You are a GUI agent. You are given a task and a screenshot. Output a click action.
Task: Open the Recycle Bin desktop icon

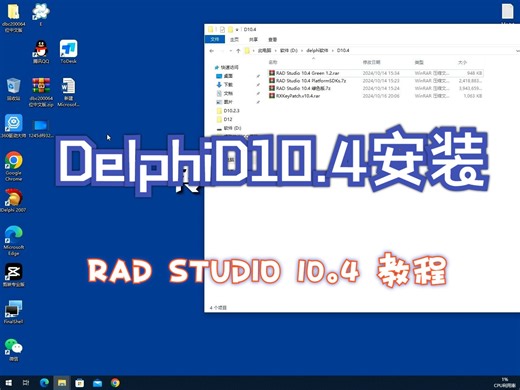pos(14,89)
